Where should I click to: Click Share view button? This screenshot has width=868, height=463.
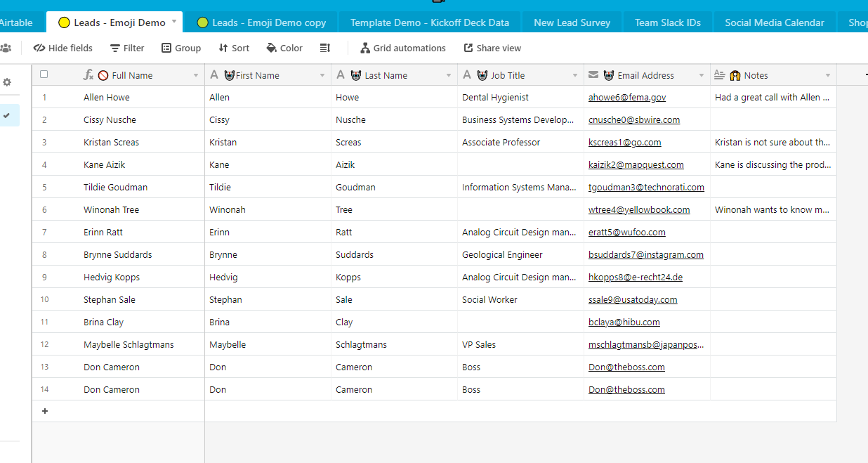tap(492, 48)
